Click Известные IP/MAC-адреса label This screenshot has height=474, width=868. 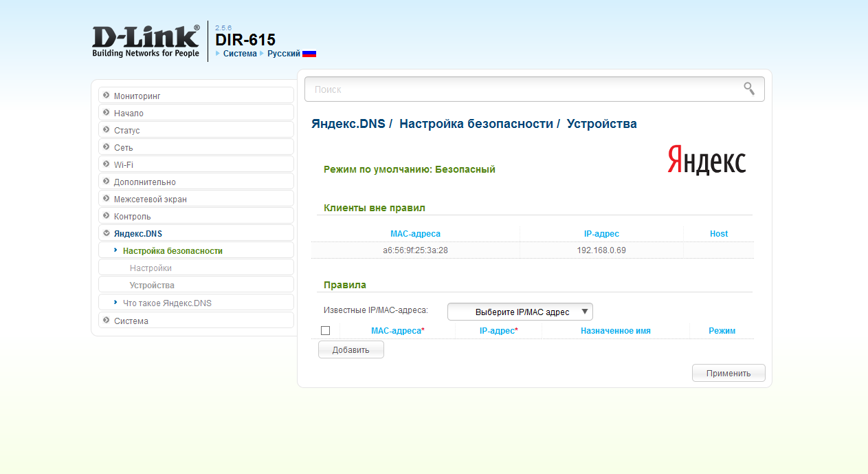376,310
